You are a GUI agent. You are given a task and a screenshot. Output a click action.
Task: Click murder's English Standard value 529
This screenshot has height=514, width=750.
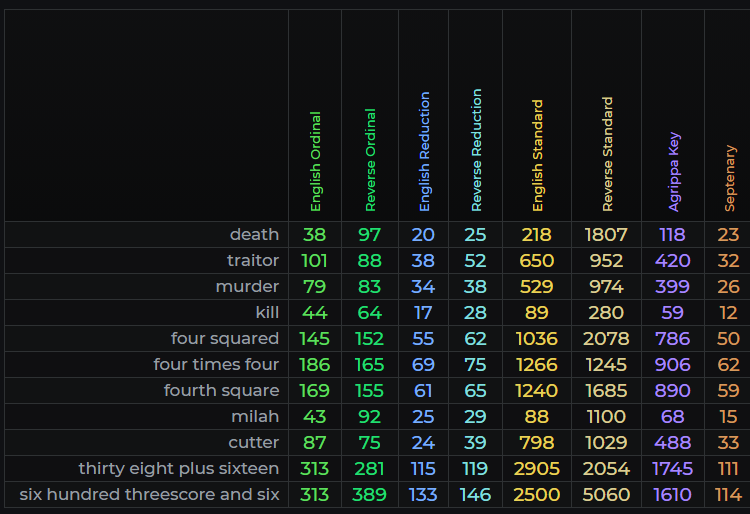(x=536, y=286)
